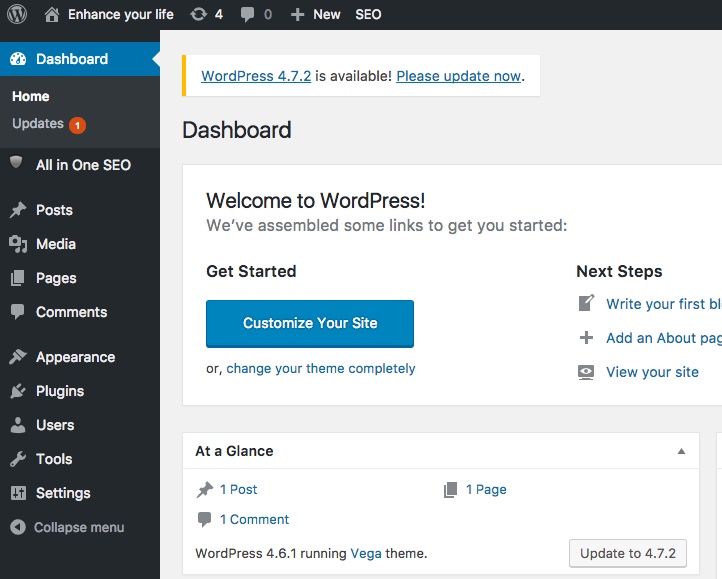Click the eye screen icon beside View your site
722x579 pixels.
point(586,372)
